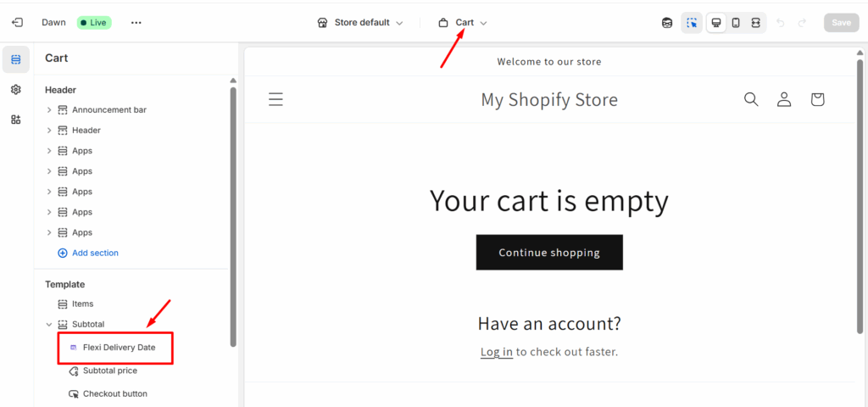The width and height of the screenshot is (868, 407).
Task: Open the Sections panel in left sidebar
Action: click(x=16, y=59)
